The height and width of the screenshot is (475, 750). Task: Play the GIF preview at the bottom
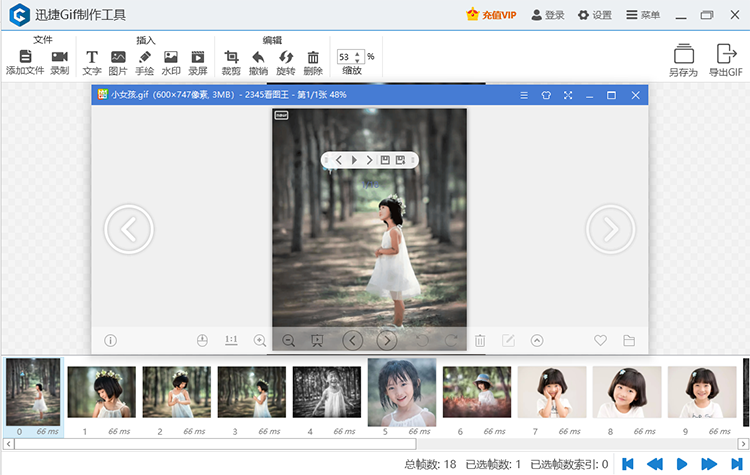(682, 464)
